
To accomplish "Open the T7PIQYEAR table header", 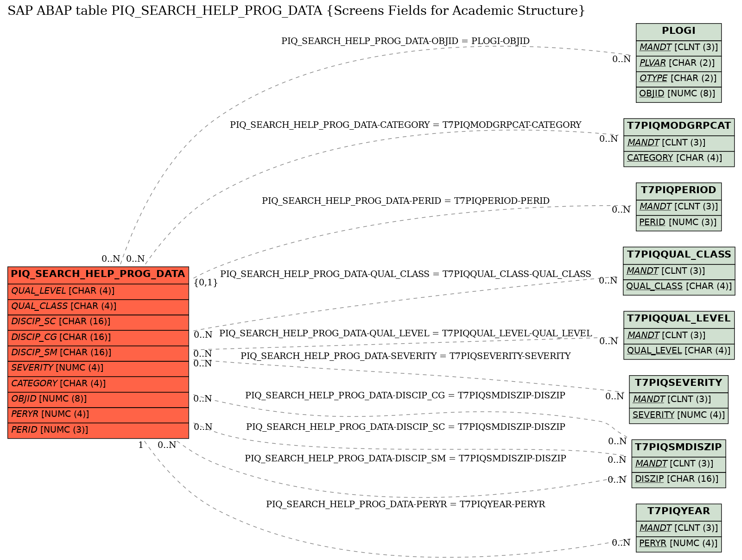I will (x=679, y=512).
